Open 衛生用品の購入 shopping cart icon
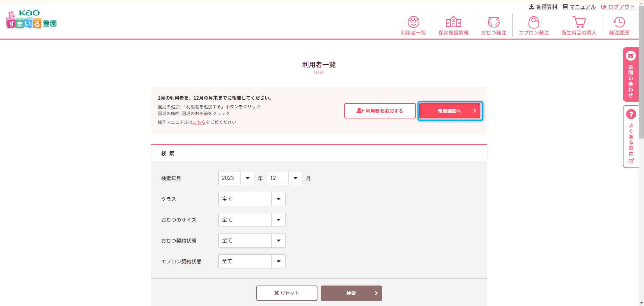Viewport: 644px width, 306px height. click(x=578, y=22)
